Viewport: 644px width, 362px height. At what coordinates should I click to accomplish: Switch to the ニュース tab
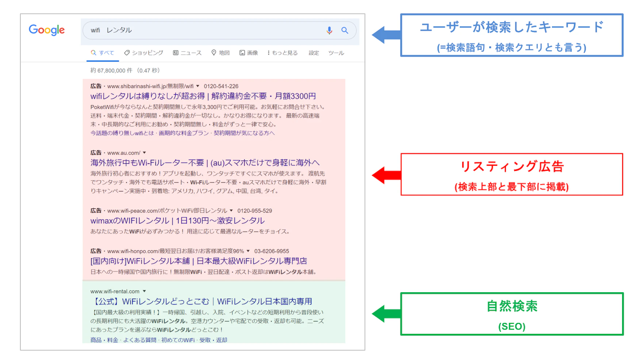[x=187, y=53]
